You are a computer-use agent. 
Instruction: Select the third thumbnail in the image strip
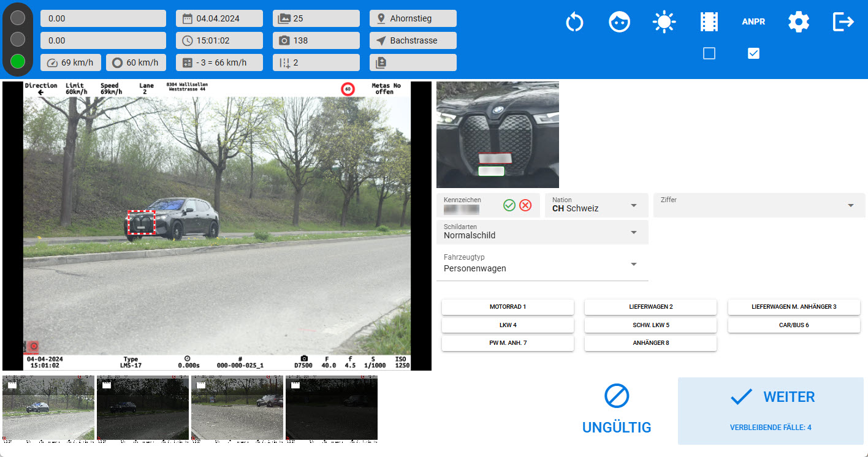click(237, 409)
